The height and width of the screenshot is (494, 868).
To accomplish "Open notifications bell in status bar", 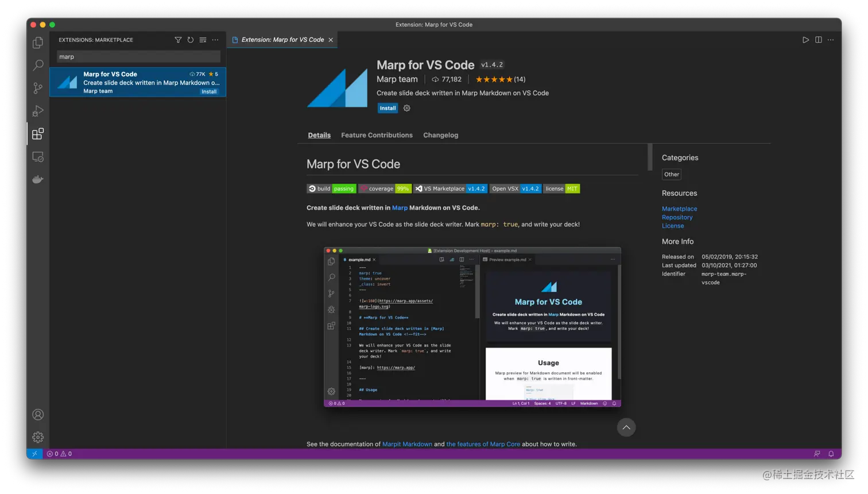I will pos(831,454).
